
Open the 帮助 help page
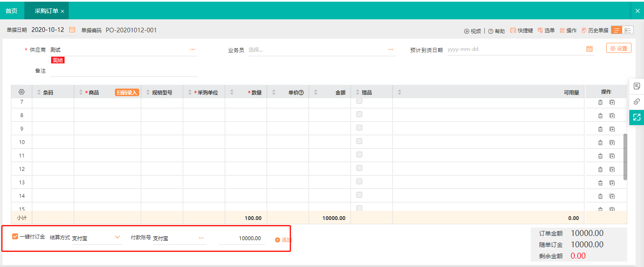tap(496, 31)
